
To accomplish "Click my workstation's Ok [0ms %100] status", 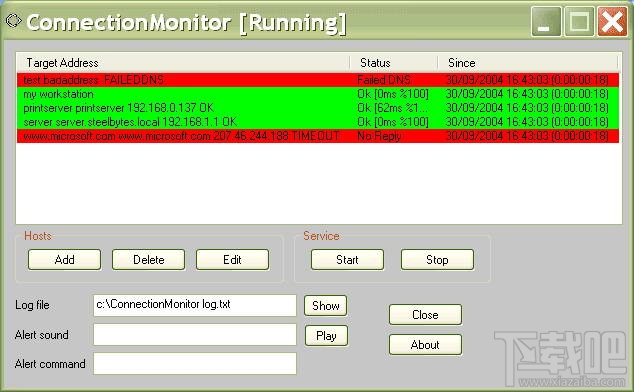I will 393,94.
